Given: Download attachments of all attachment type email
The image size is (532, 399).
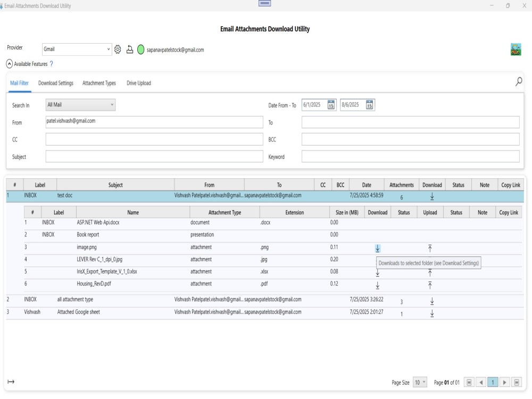Looking at the screenshot, I should 432,301.
